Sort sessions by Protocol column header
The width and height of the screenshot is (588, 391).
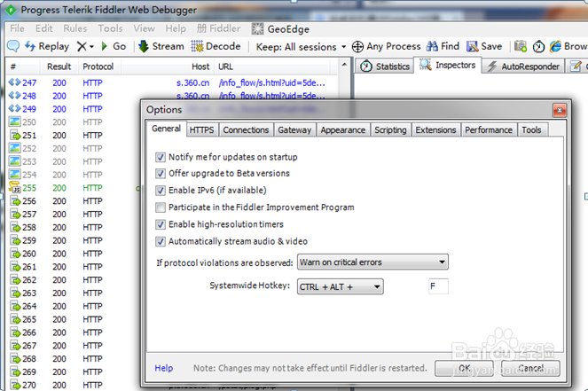click(x=98, y=66)
